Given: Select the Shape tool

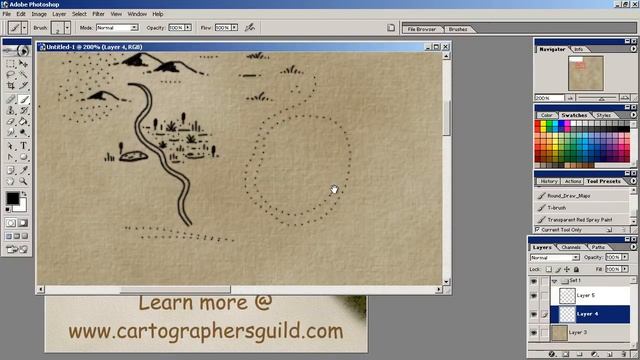Looking at the screenshot, I should click(x=23, y=157).
